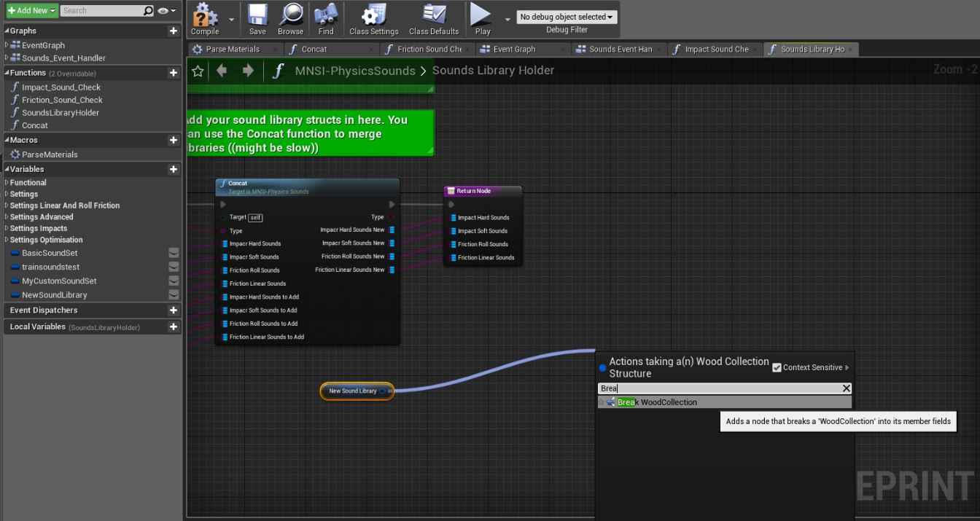The width and height of the screenshot is (980, 521).
Task: Open Class Settings from toolbar
Action: click(373, 16)
